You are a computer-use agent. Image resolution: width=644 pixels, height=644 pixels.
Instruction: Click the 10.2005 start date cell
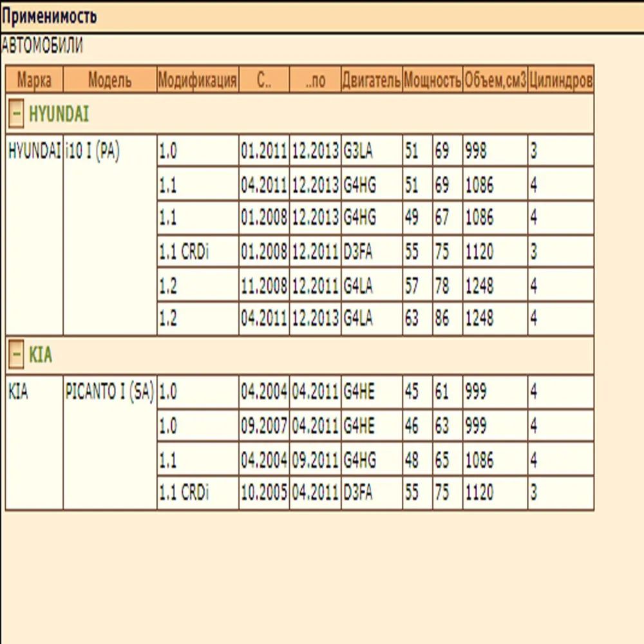point(263,493)
